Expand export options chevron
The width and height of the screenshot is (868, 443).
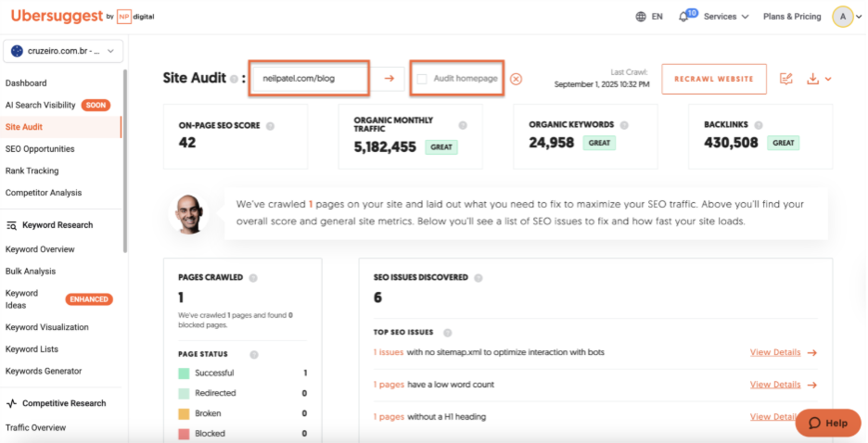click(828, 79)
